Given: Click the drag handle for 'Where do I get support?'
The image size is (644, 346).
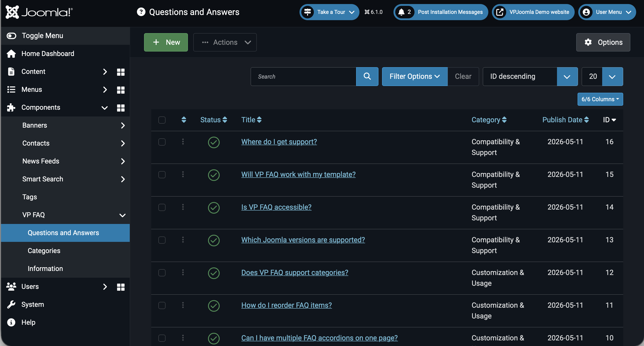Looking at the screenshot, I should 183,142.
